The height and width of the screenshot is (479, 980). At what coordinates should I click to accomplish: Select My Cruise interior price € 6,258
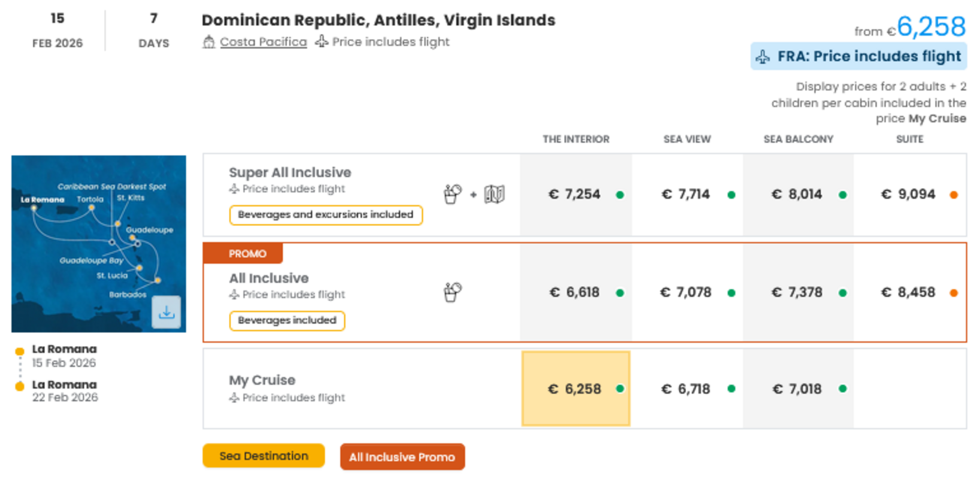[575, 389]
